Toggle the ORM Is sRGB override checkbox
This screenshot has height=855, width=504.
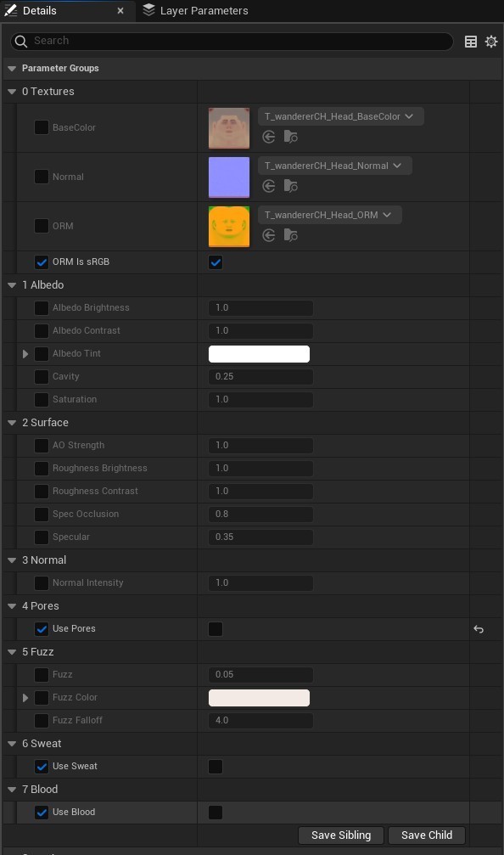(42, 262)
